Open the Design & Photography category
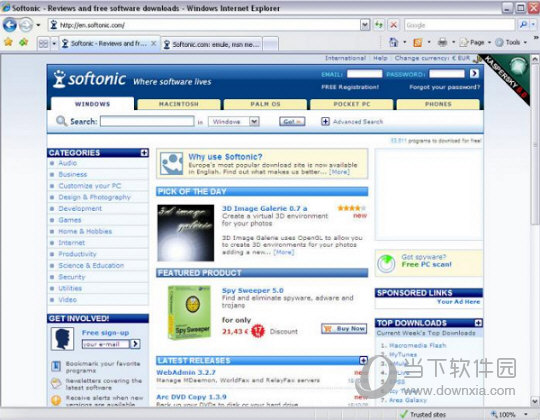The height and width of the screenshot is (420, 540). 94,197
